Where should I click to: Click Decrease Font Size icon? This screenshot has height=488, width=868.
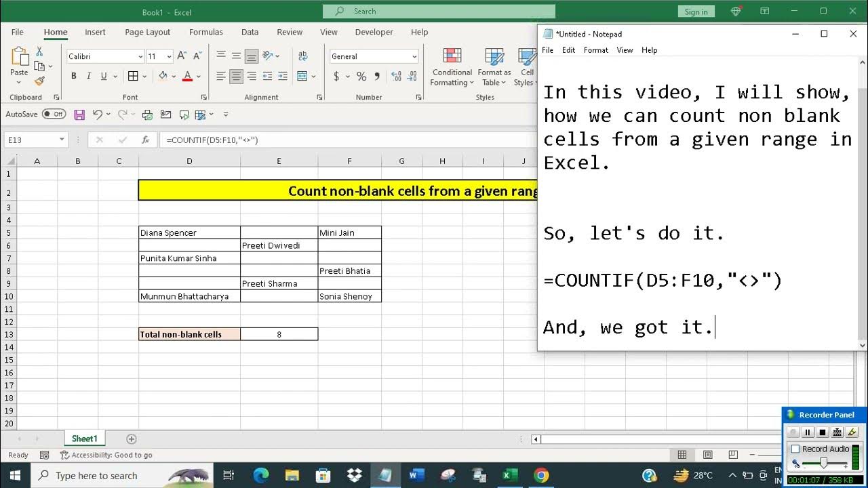pyautogui.click(x=197, y=56)
